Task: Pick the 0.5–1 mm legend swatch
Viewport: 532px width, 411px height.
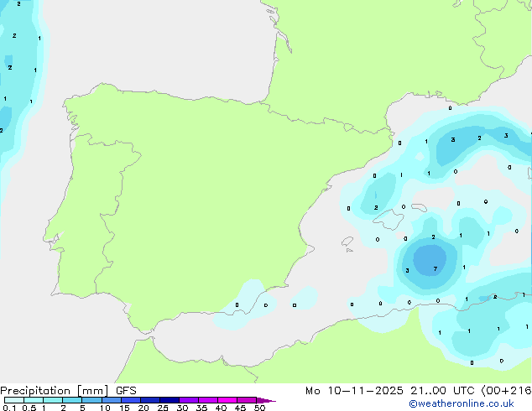Action: pyautogui.click(x=34, y=400)
